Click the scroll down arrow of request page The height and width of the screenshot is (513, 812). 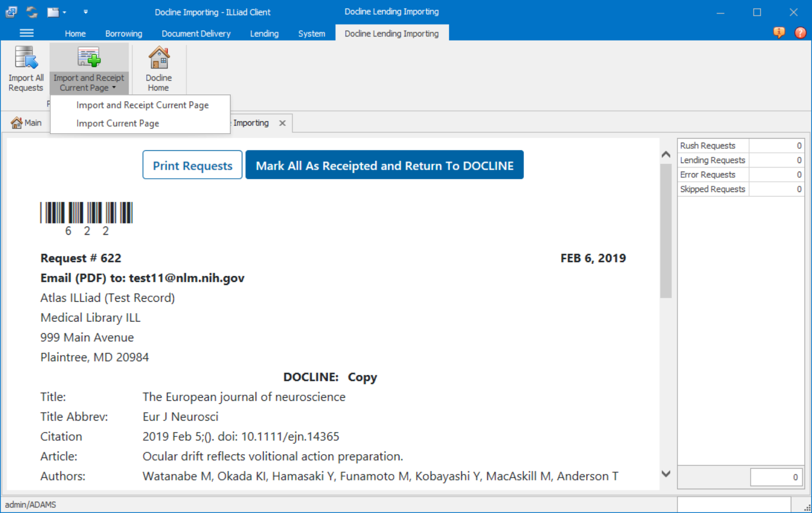666,473
